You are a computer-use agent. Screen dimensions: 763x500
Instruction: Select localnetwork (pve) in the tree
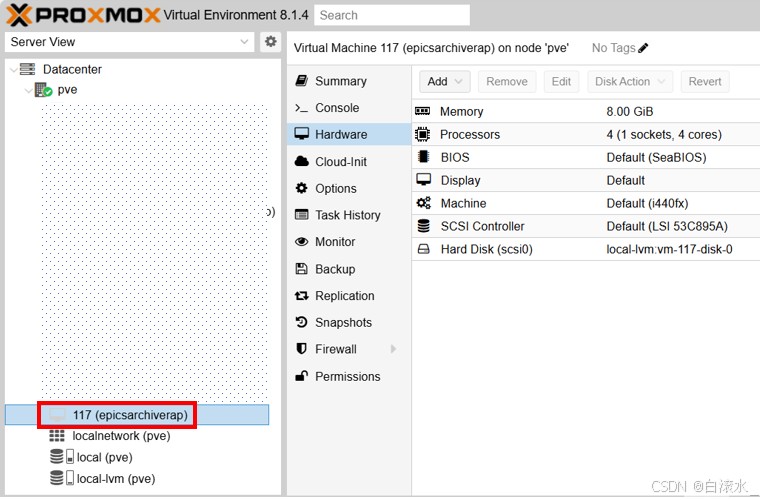pos(121,436)
